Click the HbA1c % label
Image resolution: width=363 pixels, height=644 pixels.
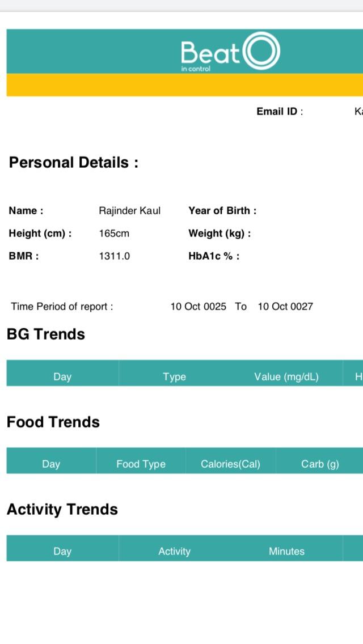pyautogui.click(x=214, y=256)
